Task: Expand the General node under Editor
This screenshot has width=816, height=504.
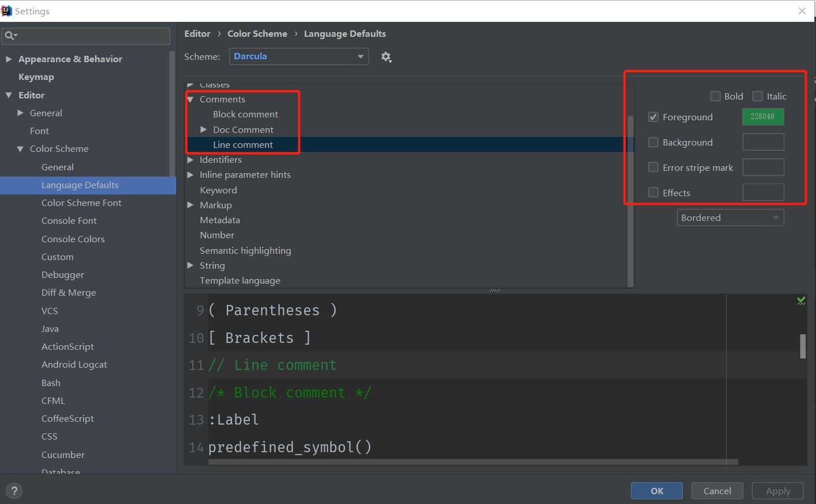Action: tap(21, 113)
